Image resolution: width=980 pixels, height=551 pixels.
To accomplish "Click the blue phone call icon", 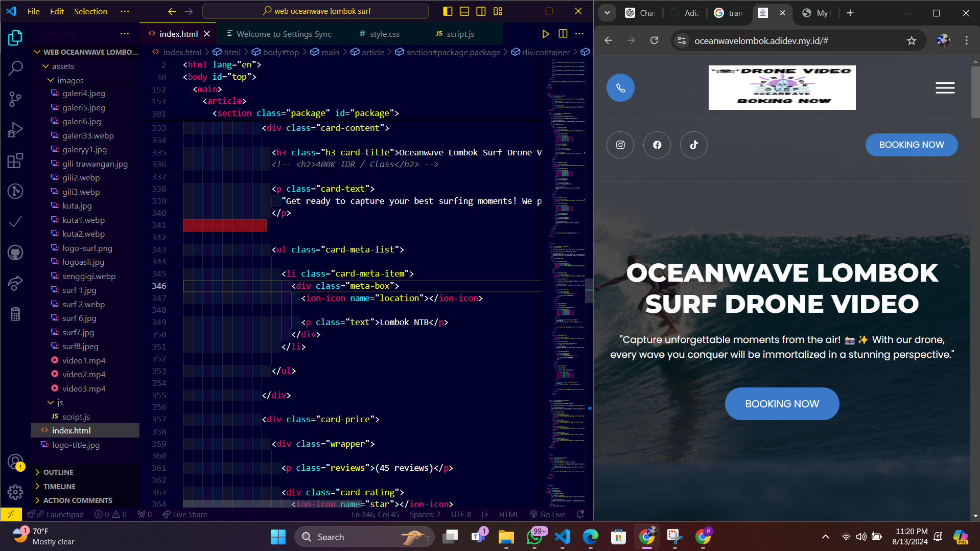I will click(x=620, y=88).
